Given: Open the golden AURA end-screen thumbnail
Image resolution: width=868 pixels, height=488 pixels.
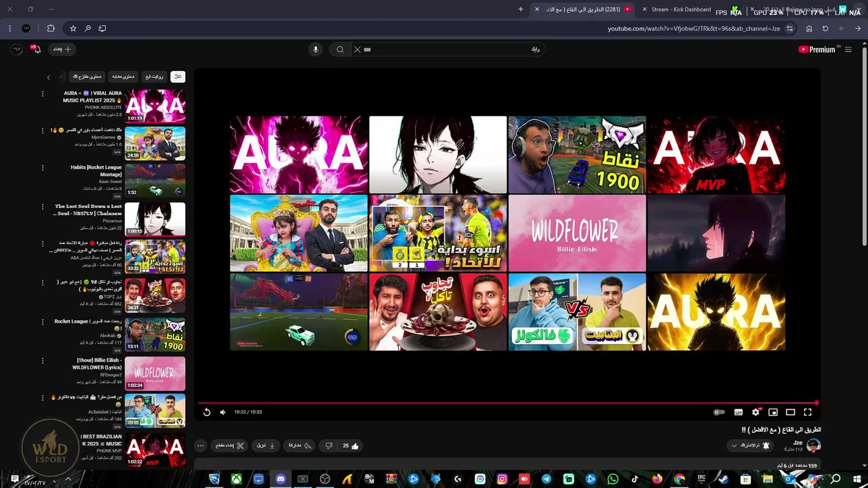Looking at the screenshot, I should [716, 312].
